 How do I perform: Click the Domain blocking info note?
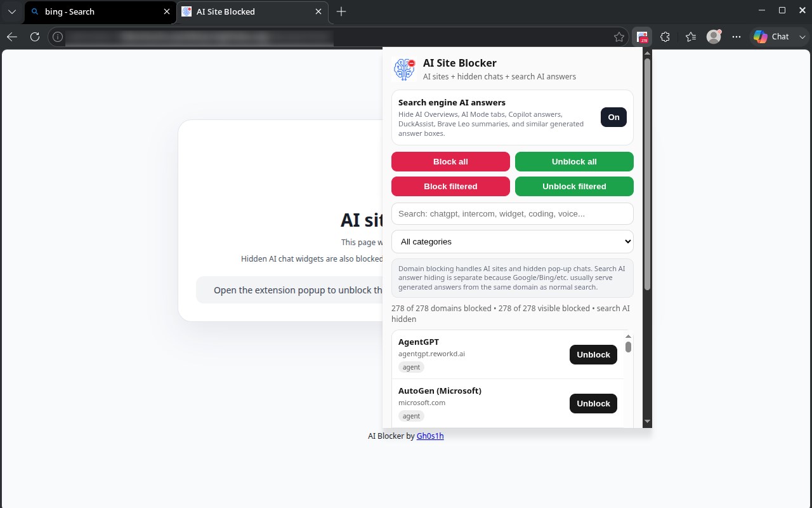tap(513, 278)
